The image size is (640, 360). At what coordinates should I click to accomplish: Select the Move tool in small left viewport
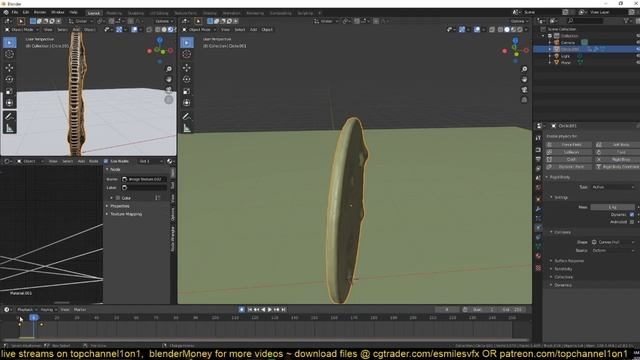pos(9,68)
